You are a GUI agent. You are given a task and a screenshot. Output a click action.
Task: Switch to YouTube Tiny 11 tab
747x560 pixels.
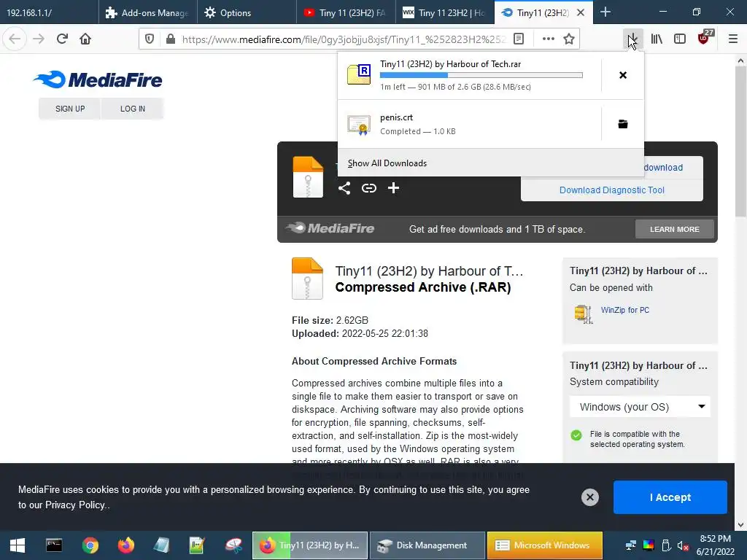coord(346,12)
